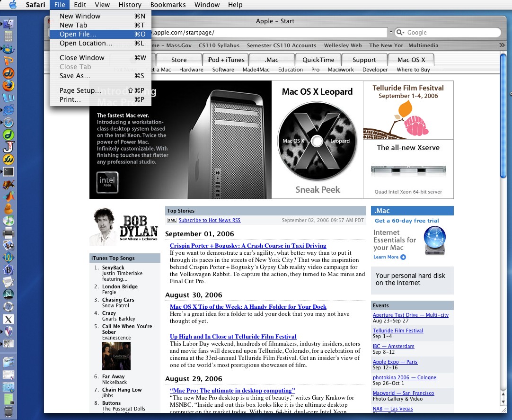Open Microsoft Word from the Dock
This screenshot has width=512, height=420.
click(8, 98)
